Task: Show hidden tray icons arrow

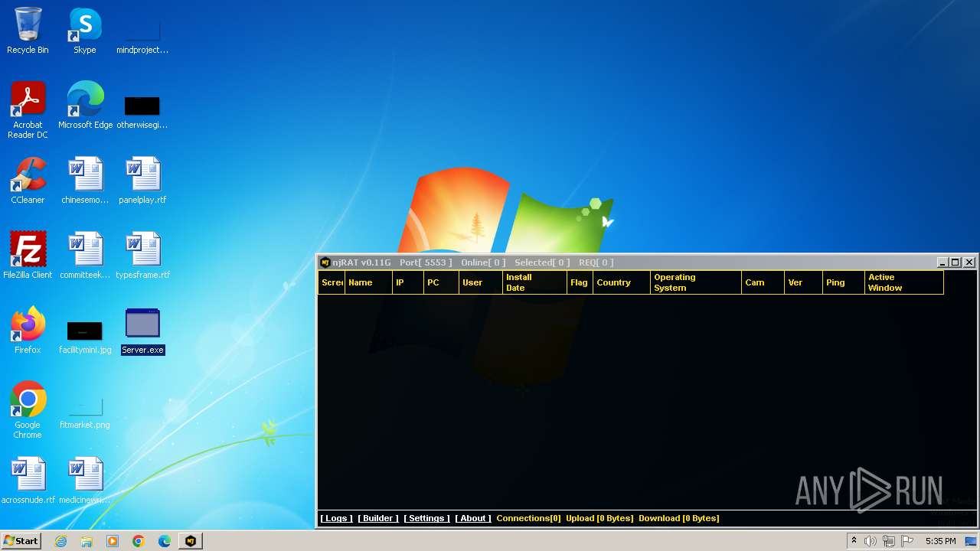Action: coord(854,541)
